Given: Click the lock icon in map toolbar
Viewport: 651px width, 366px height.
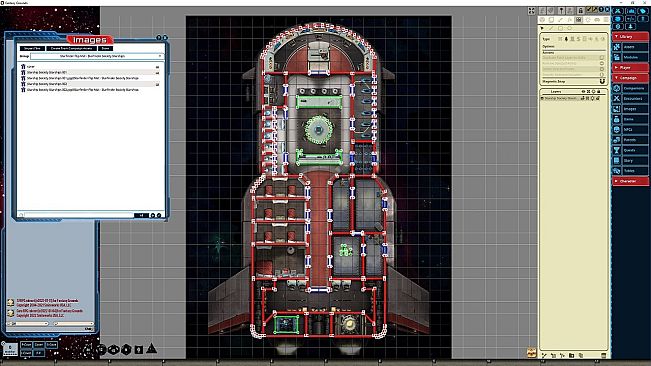Looking at the screenshot, I should (x=580, y=10).
